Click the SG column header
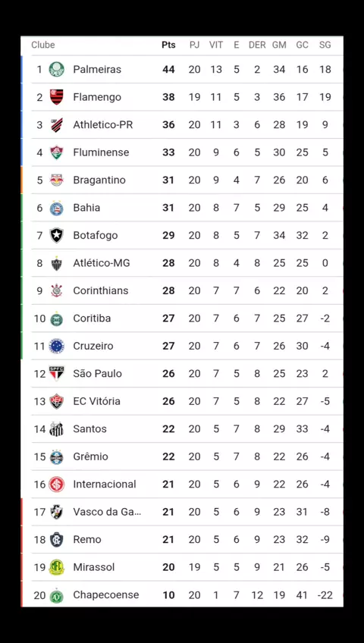This screenshot has width=364, height=643. (x=325, y=45)
